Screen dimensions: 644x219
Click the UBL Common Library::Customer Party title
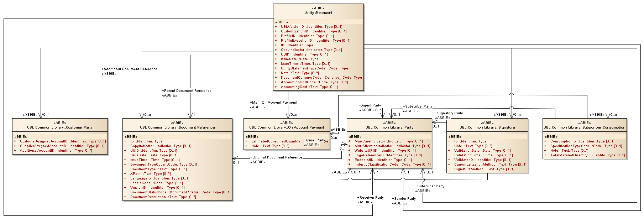pyautogui.click(x=60, y=127)
